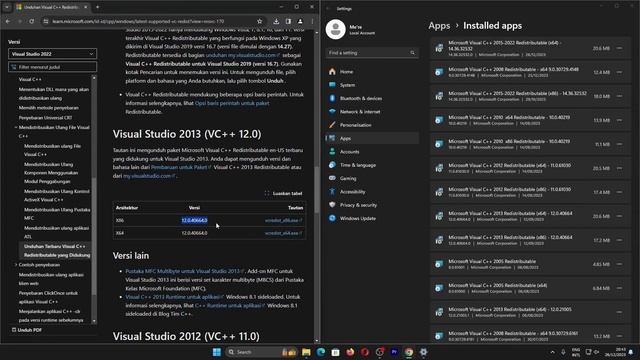Open Chrome tab search dropdown arrow
The height and width of the screenshot is (360, 640).
point(7,7)
